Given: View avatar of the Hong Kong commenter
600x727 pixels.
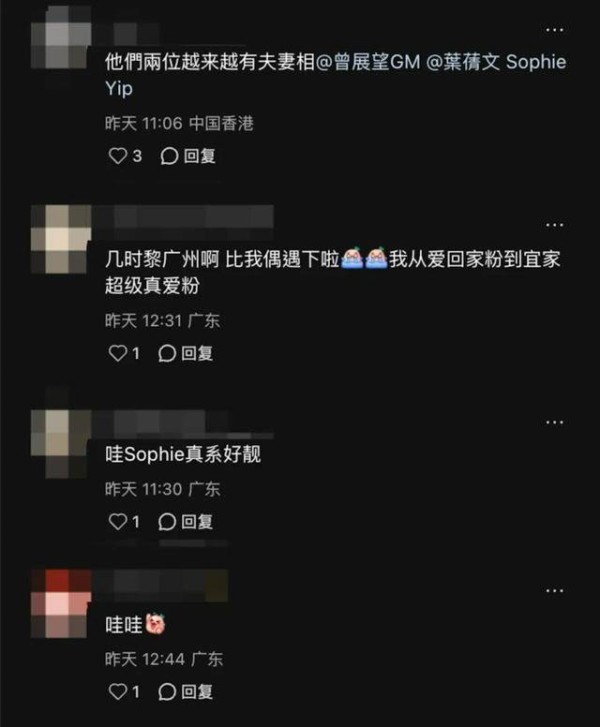Looking at the screenshot, I should click(60, 37).
